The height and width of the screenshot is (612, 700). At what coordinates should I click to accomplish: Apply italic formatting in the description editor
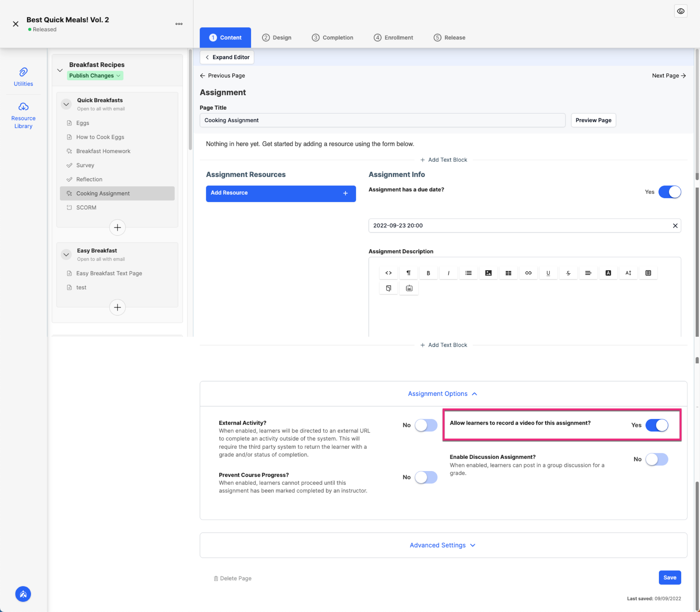click(x=448, y=273)
